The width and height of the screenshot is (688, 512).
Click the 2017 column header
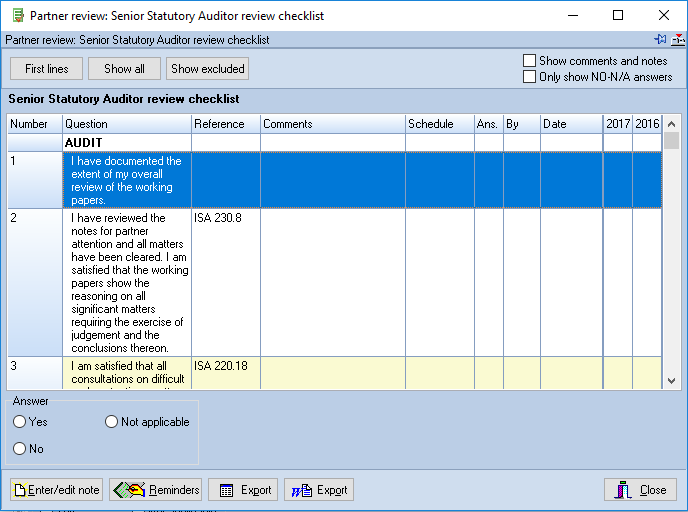(x=618, y=124)
